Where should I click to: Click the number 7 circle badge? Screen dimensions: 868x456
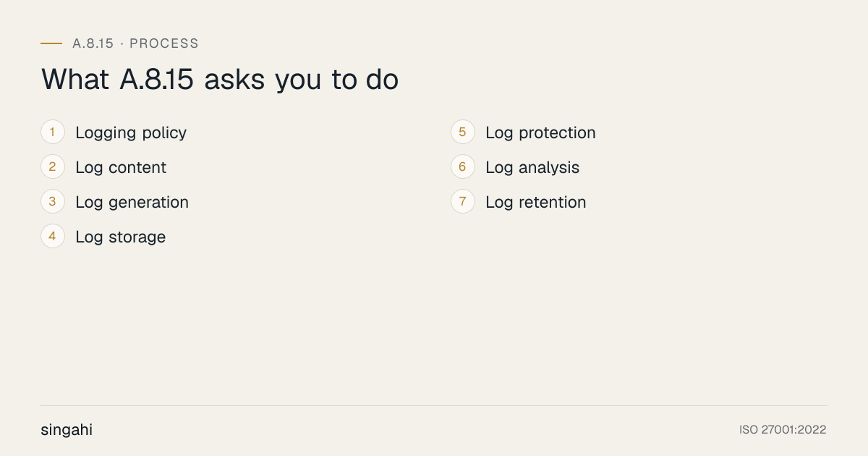(463, 202)
